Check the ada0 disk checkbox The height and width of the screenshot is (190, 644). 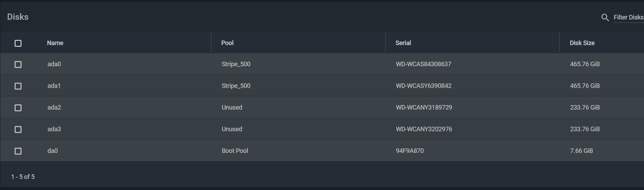coord(18,64)
